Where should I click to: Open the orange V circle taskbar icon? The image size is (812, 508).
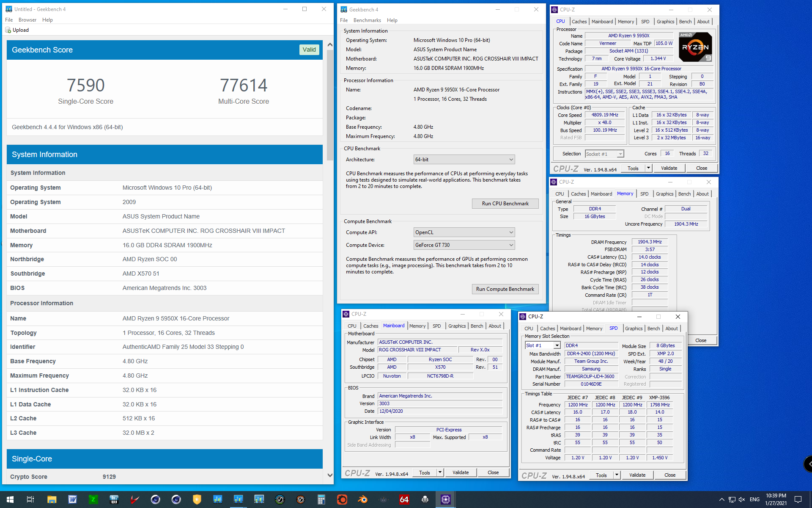[x=301, y=500]
